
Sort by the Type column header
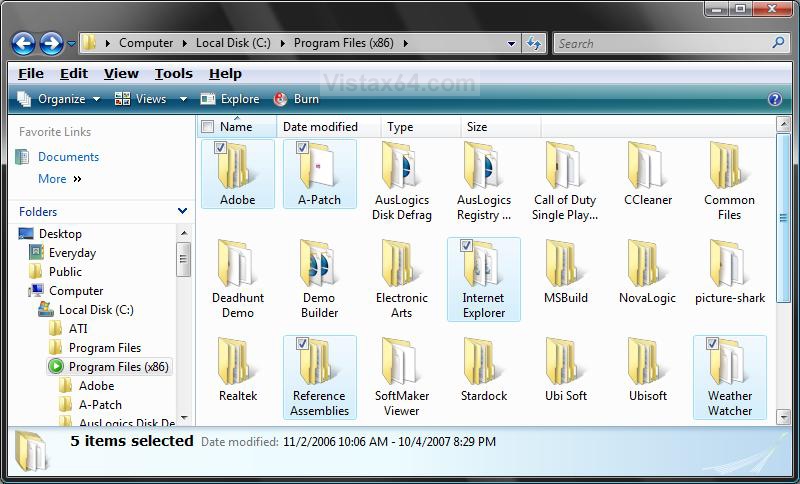point(420,126)
